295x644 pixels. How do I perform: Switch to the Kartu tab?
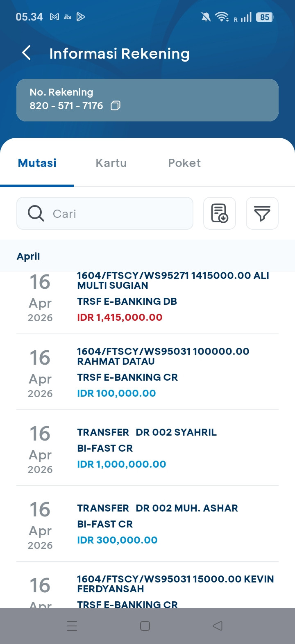(x=111, y=163)
